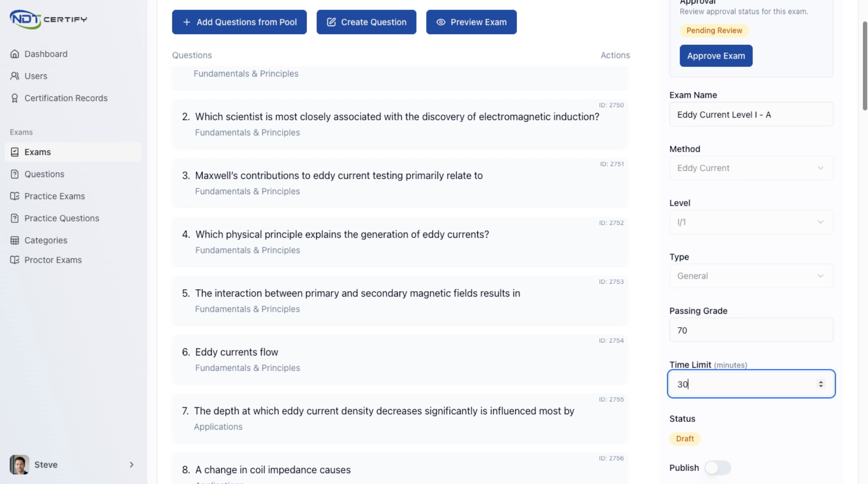
Task: Click the ID: 2750 label
Action: point(611,105)
